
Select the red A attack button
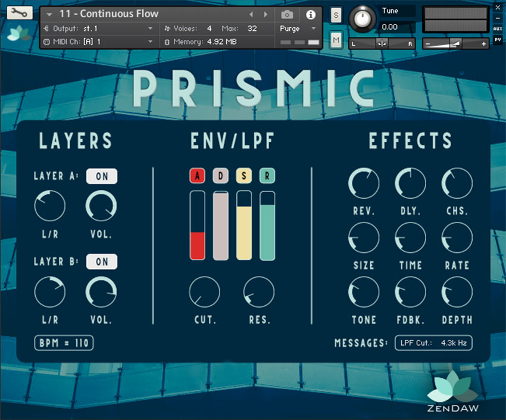(x=197, y=176)
